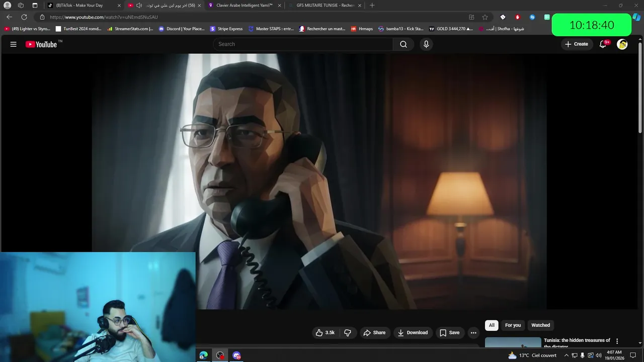This screenshot has width=644, height=362.
Task: Open Discord Your Place bookmark
Action: [x=182, y=29]
